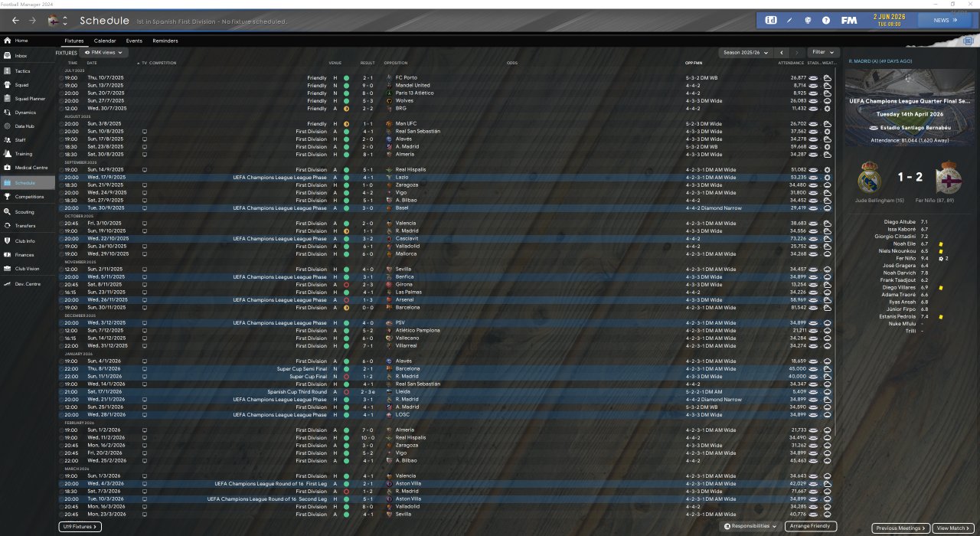Open the help question mark icon
Image resolution: width=980 pixels, height=536 pixels.
pos(826,20)
